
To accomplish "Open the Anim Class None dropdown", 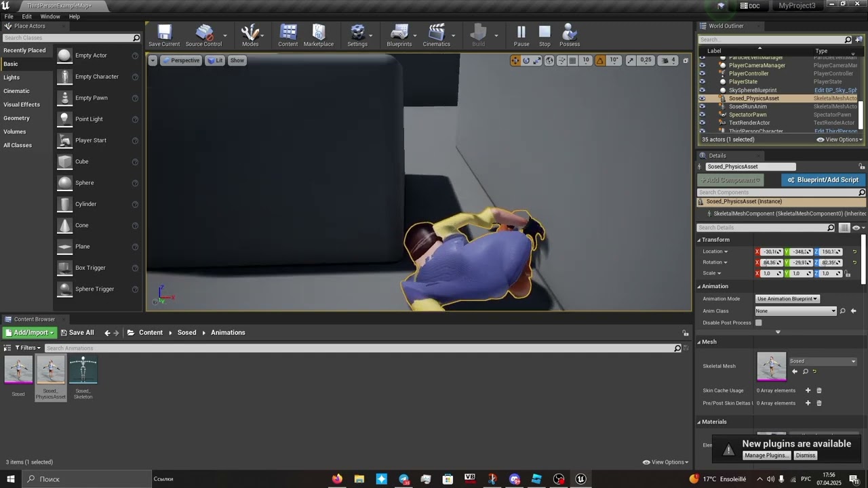I will click(x=796, y=311).
